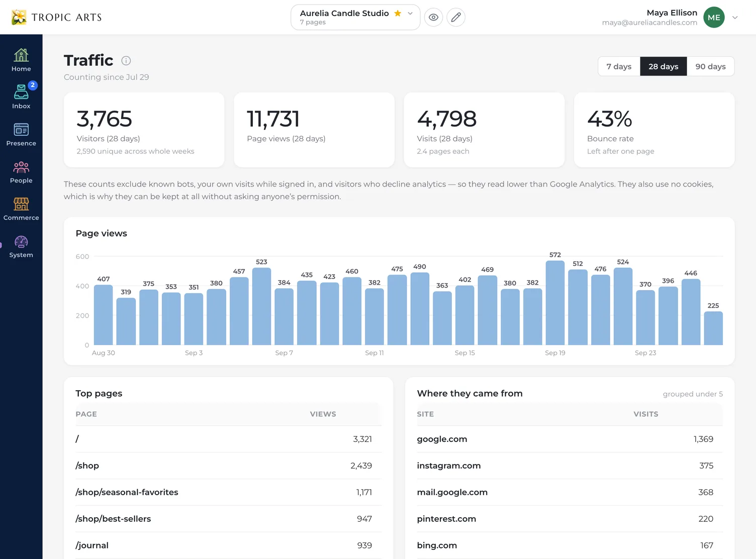Click the last bar labeled 225
The height and width of the screenshot is (559, 756).
coord(713,328)
